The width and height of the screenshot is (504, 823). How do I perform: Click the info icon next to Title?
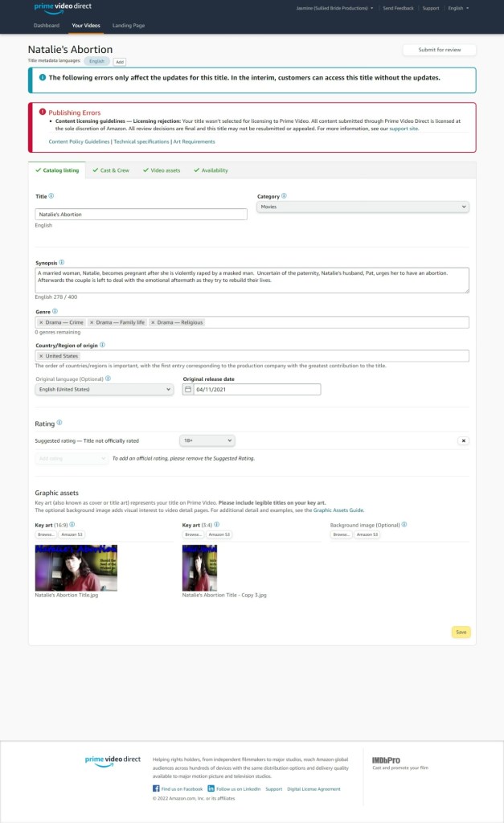tap(51, 196)
